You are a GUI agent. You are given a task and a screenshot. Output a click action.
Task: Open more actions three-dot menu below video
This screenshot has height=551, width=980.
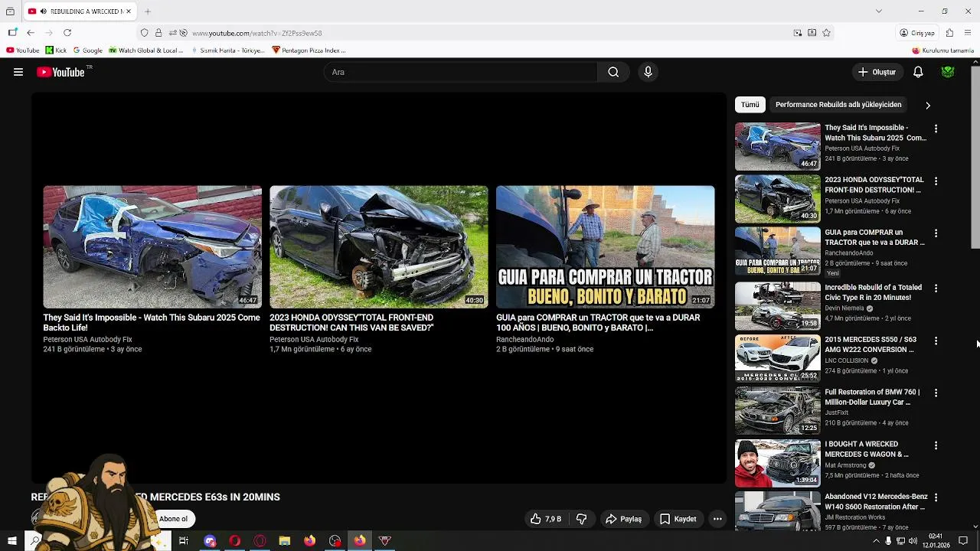[x=717, y=519]
